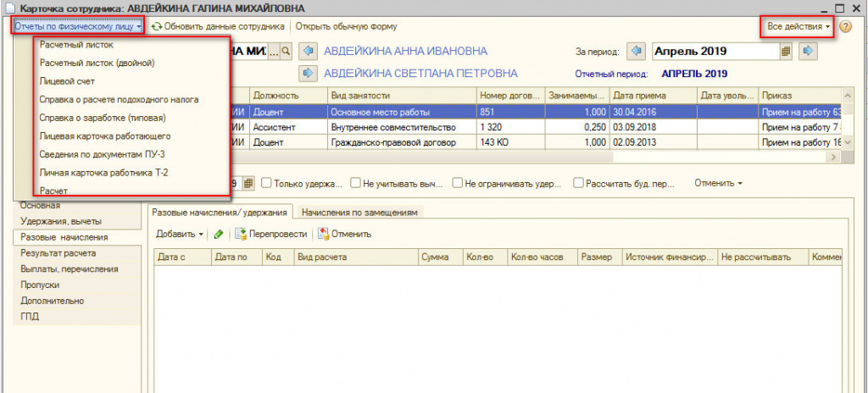Switch to 'Начисления по замещениям' tab
The height and width of the screenshot is (393, 868).
tap(359, 213)
